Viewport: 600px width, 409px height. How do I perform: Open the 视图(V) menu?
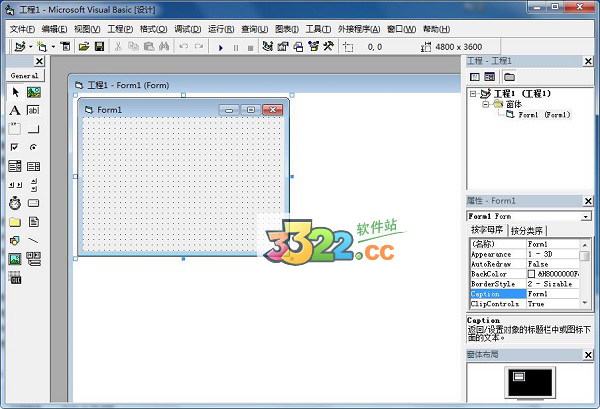[87, 29]
